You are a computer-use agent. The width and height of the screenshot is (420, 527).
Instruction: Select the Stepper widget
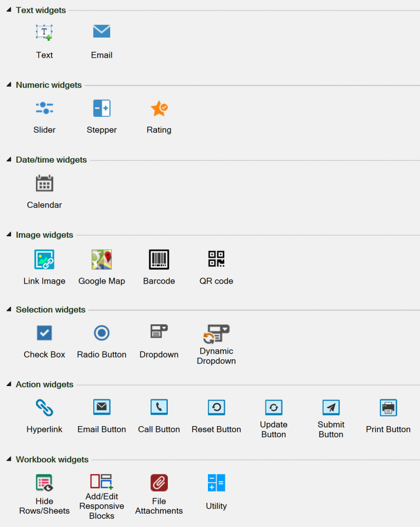(x=101, y=108)
